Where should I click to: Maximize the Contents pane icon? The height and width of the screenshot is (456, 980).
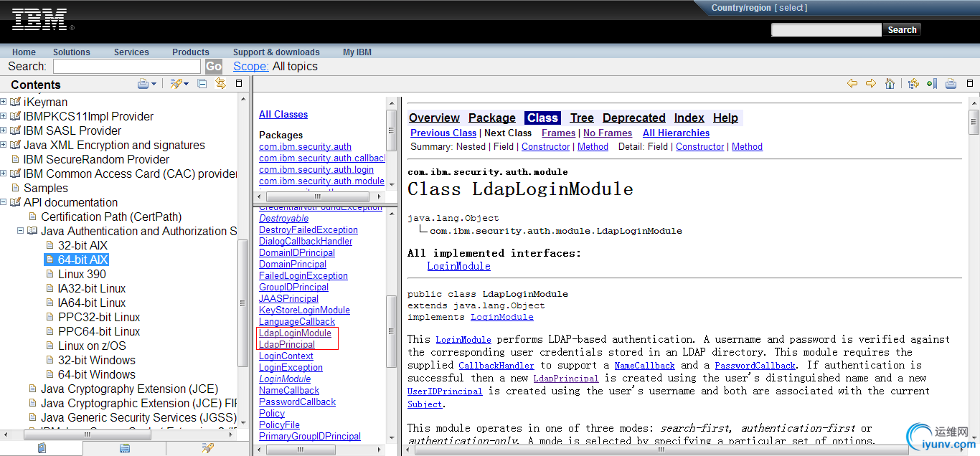coord(240,84)
